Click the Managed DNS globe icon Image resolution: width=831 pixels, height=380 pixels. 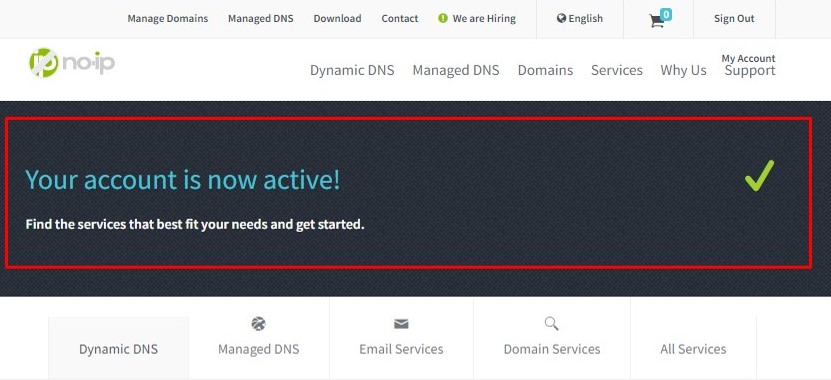259,323
